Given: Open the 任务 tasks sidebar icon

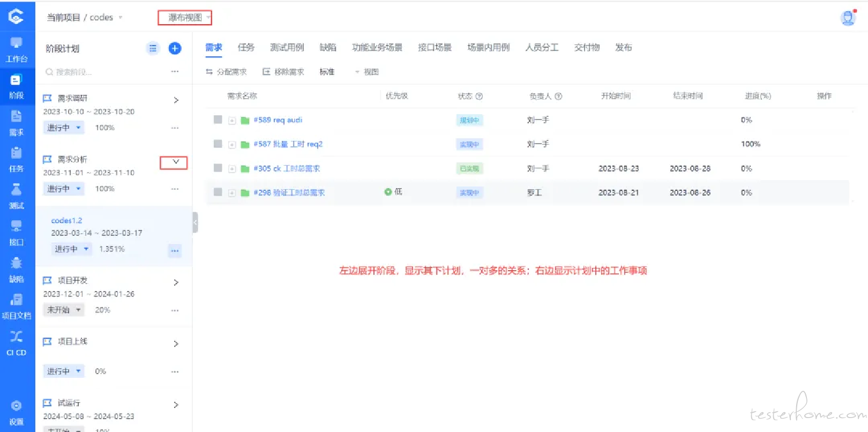Looking at the screenshot, I should click(17, 160).
